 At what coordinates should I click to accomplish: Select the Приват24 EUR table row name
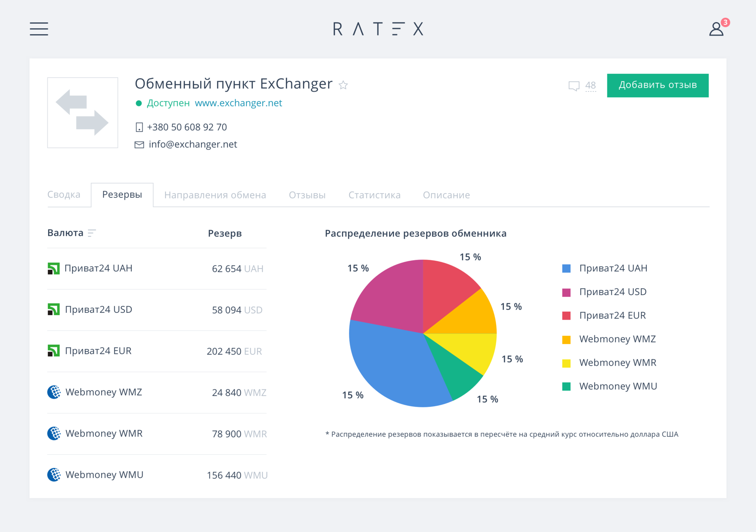pyautogui.click(x=98, y=351)
